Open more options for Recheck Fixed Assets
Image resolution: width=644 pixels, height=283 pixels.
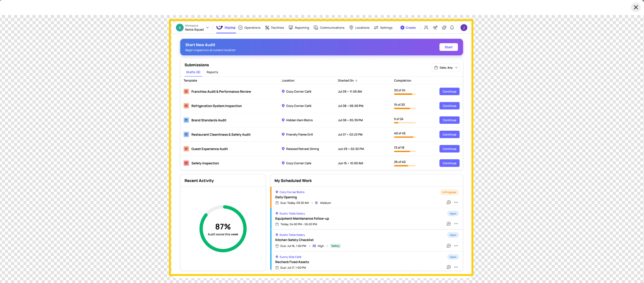point(456,267)
